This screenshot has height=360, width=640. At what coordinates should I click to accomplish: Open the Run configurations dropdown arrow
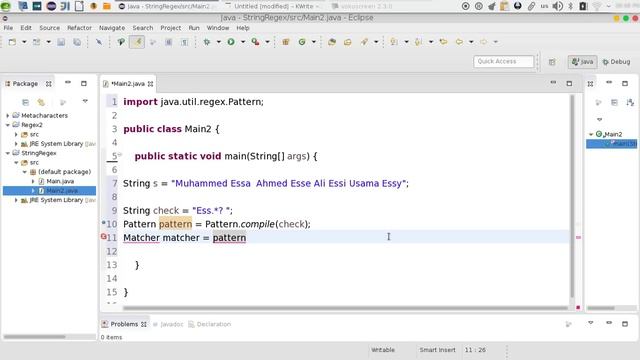243,42
